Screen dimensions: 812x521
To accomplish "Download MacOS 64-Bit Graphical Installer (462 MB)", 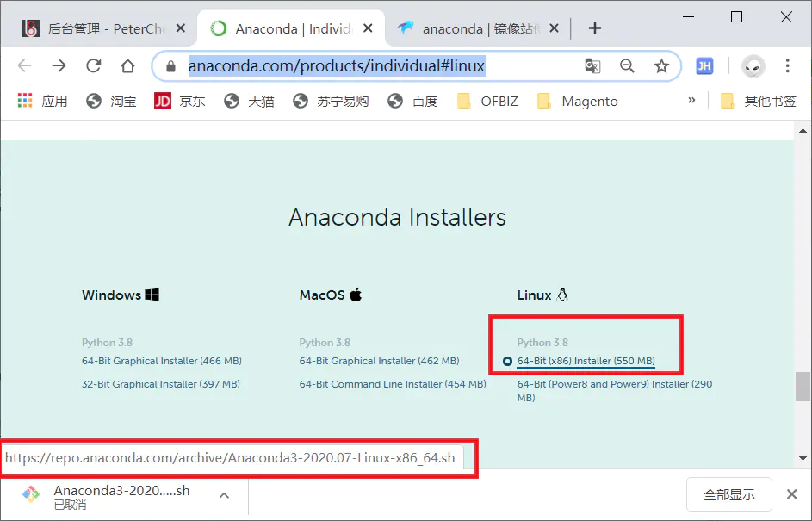I will point(379,361).
